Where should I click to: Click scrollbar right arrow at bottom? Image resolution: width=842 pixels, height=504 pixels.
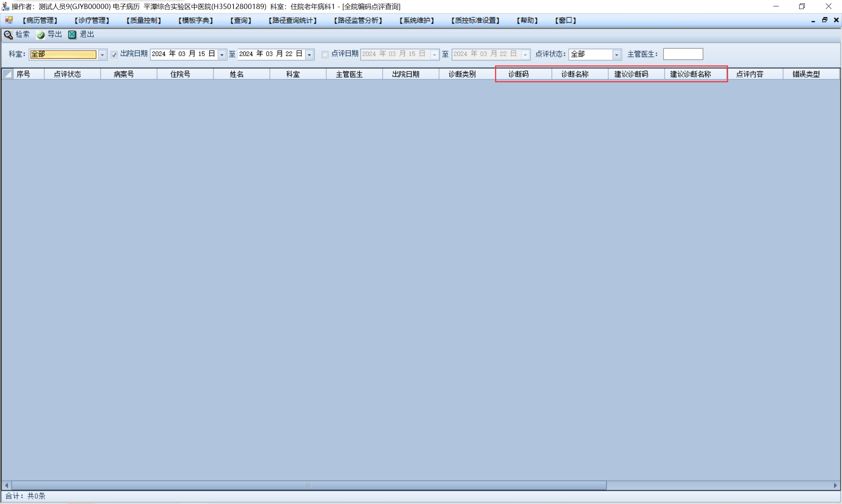click(835, 485)
